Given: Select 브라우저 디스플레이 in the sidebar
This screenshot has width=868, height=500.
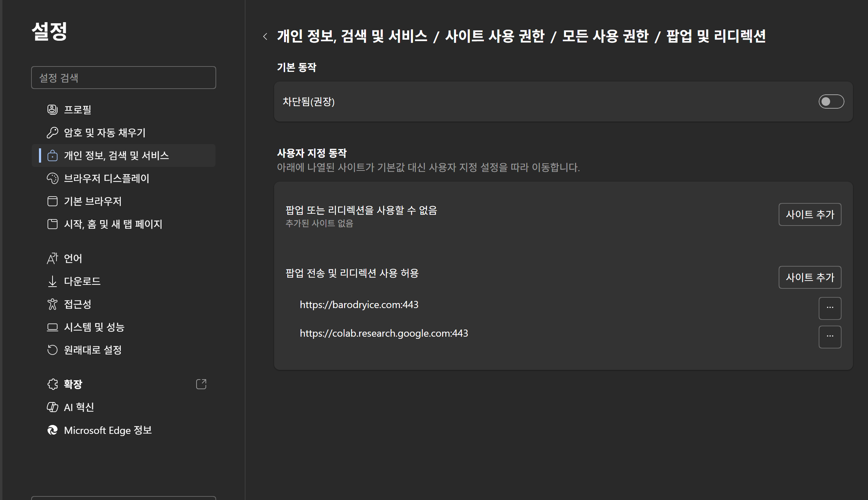Looking at the screenshot, I should (x=124, y=178).
